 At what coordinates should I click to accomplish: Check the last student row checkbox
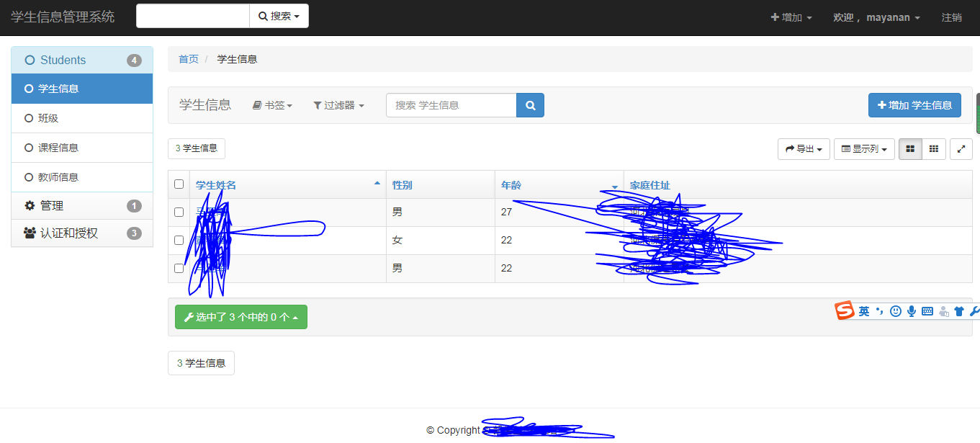179,268
